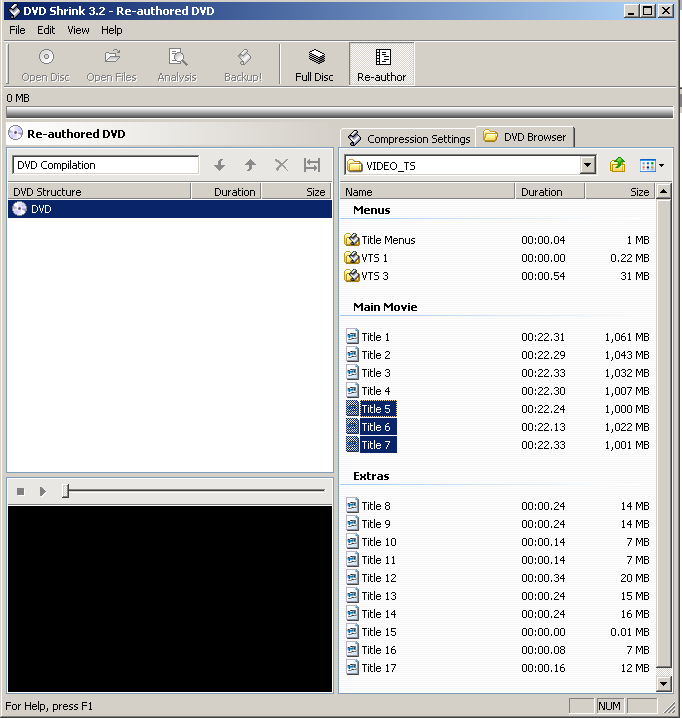Open the File menu
The height and width of the screenshot is (718, 682).
pos(17,30)
